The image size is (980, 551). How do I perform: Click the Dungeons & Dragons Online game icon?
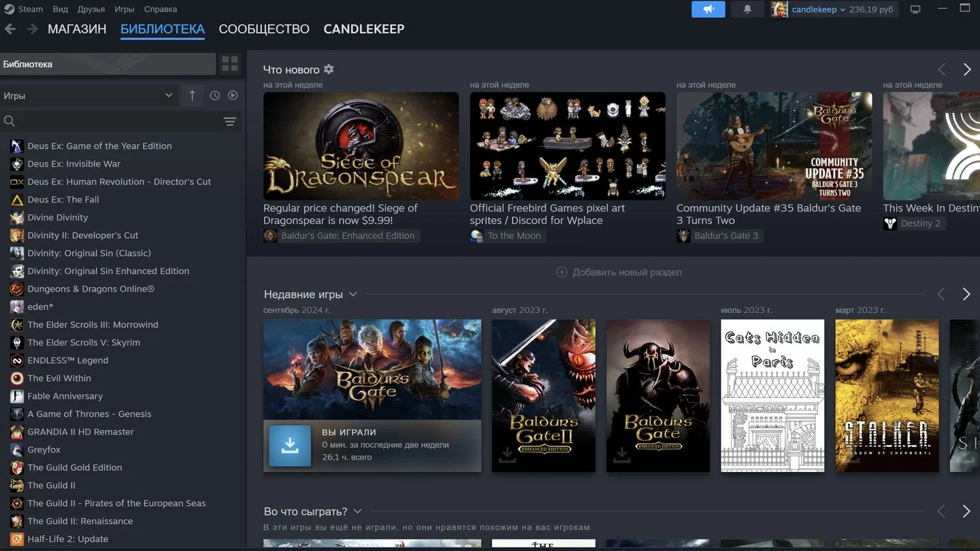[17, 289]
